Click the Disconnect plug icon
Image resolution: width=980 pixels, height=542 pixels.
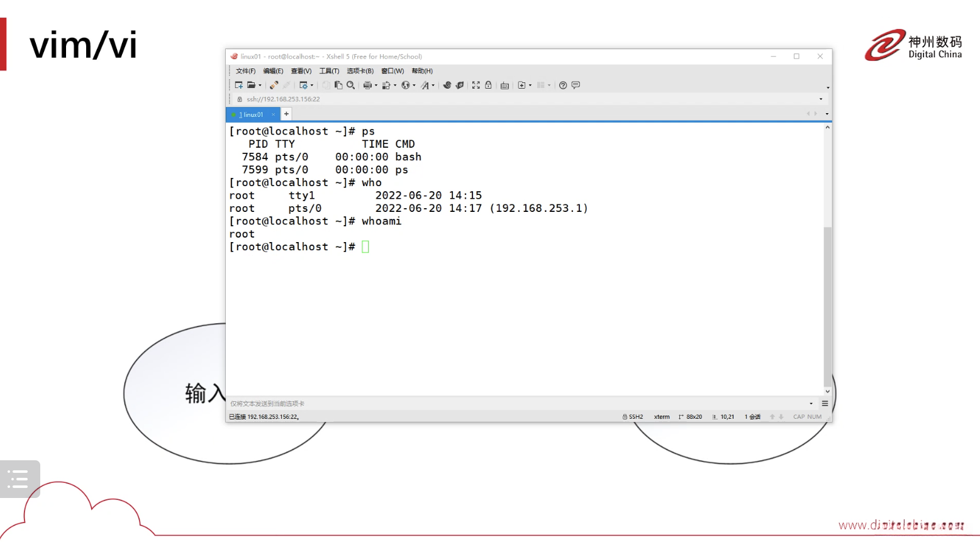[x=287, y=85]
